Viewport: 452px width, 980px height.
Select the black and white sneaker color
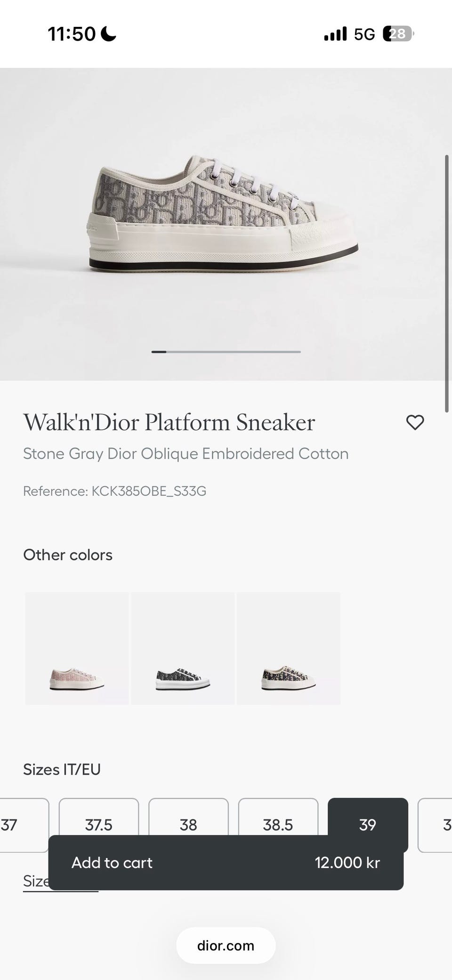tap(183, 648)
